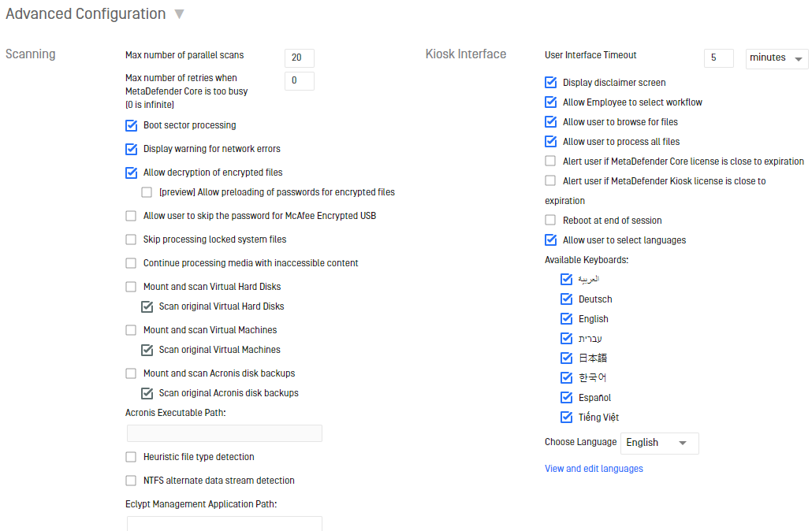Uncheck Boot sector processing
This screenshot has height=531, width=812.
[132, 125]
